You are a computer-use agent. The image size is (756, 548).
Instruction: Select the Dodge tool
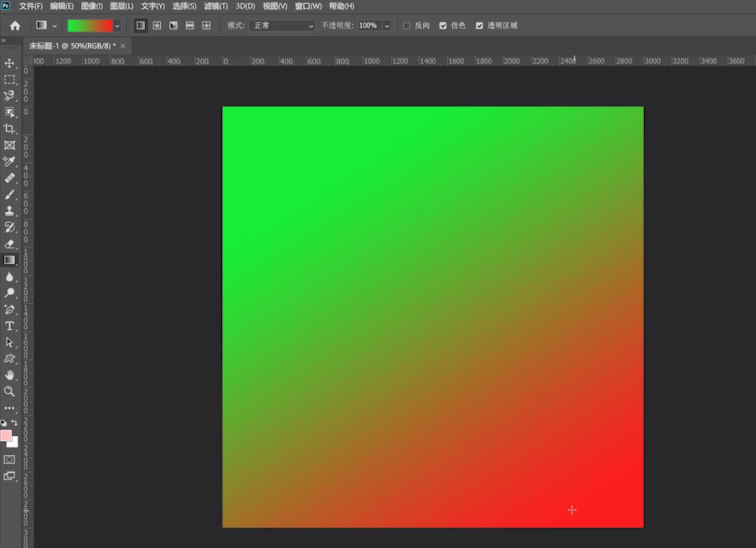9,293
